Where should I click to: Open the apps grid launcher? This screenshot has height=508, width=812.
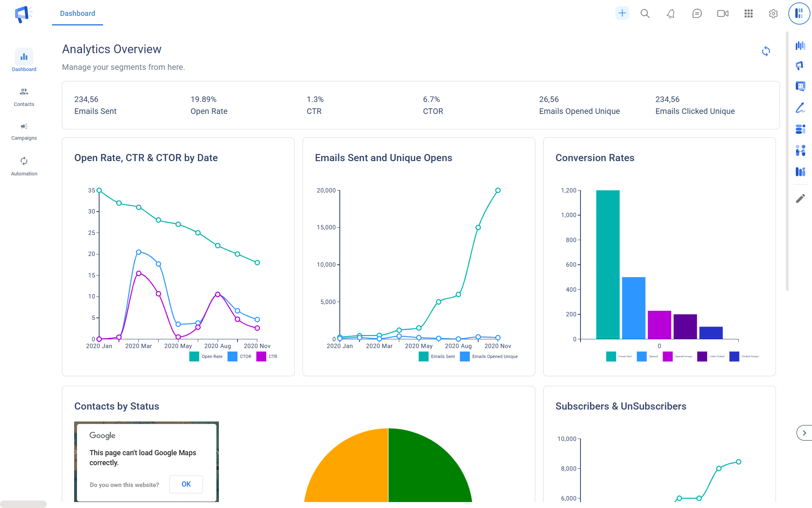click(x=748, y=13)
